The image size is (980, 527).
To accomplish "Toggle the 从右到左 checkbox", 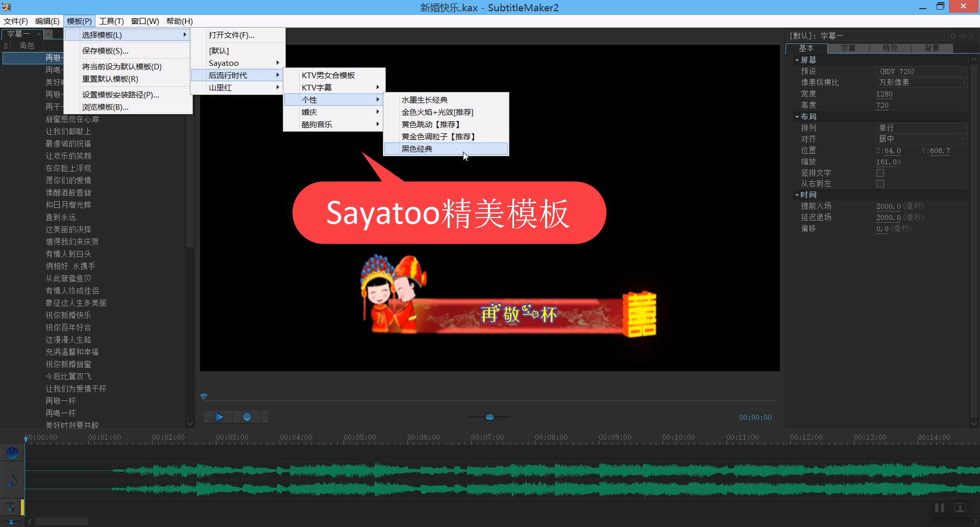I will (880, 184).
